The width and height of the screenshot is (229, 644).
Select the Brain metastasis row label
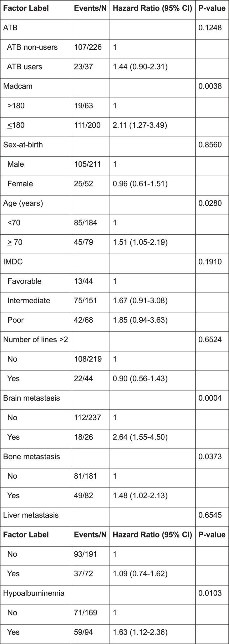pos(31,398)
